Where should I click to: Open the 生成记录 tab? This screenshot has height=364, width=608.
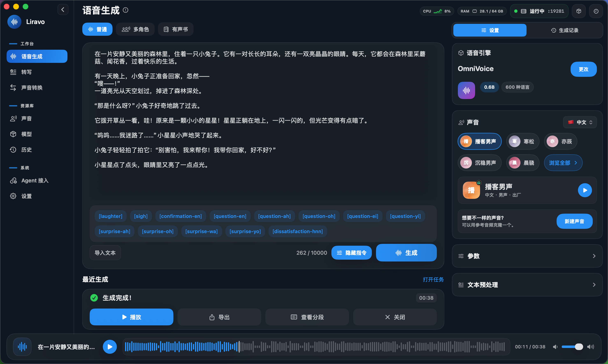coord(565,30)
